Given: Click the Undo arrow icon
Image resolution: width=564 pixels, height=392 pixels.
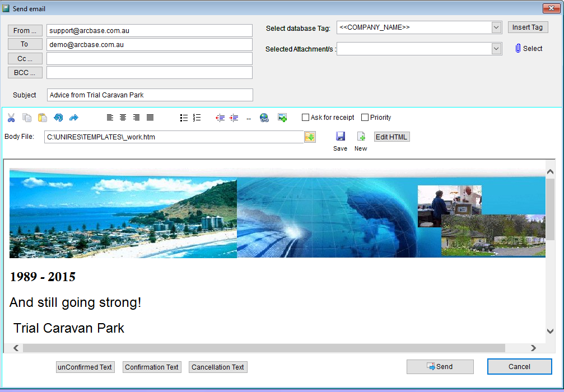Looking at the screenshot, I should pos(58,118).
